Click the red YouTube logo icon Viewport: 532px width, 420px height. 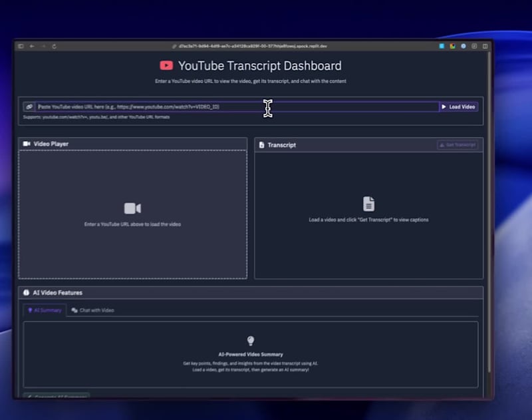(166, 65)
